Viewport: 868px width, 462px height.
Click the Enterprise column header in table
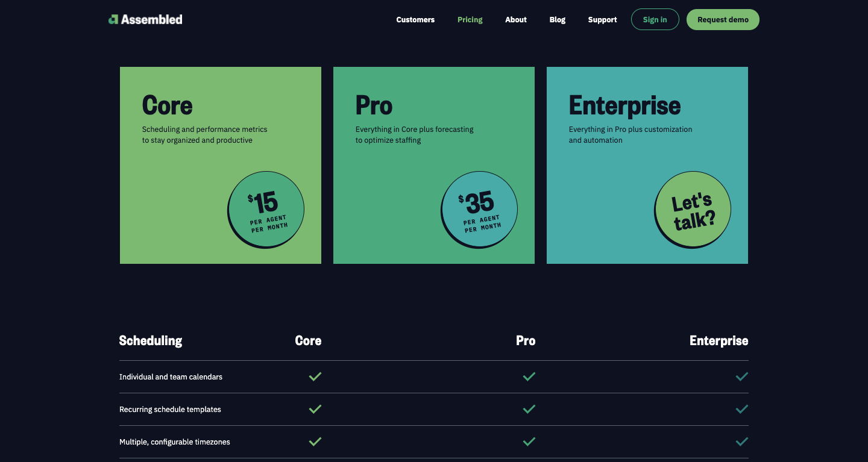719,341
